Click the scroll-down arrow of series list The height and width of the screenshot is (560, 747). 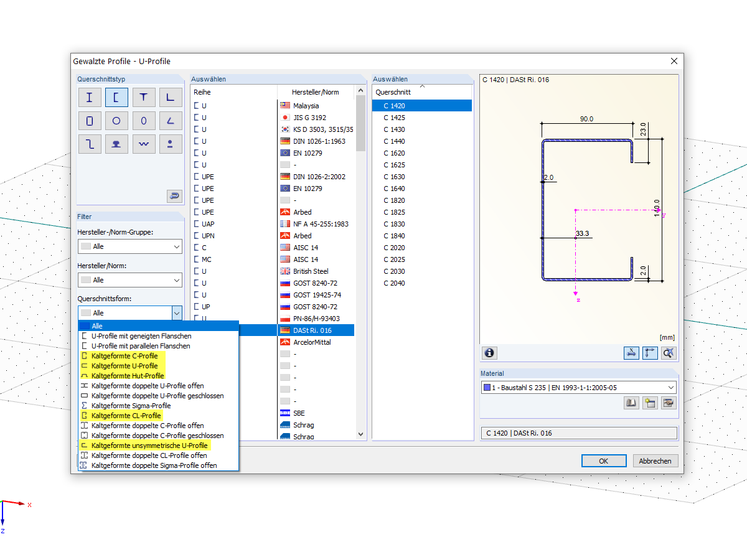point(360,434)
